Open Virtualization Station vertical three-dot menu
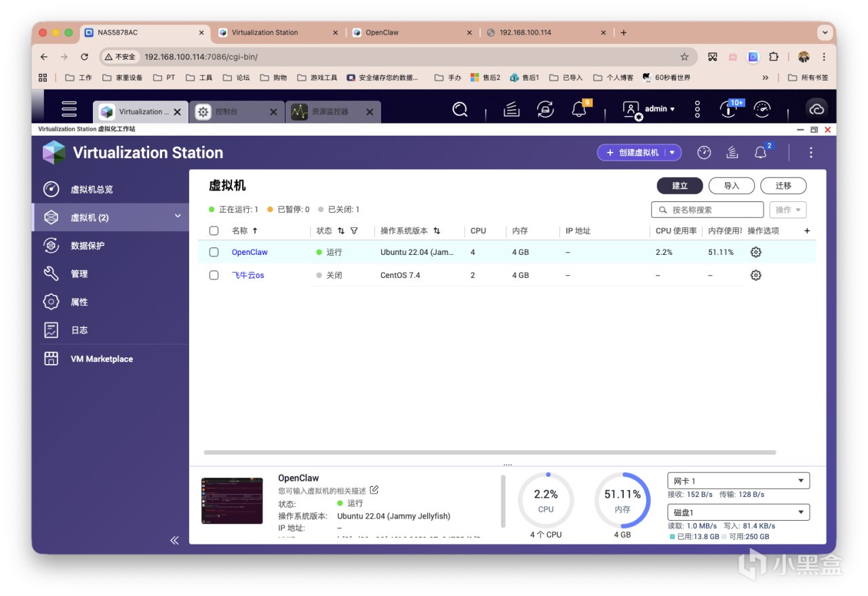This screenshot has height=596, width=868. pos(811,153)
